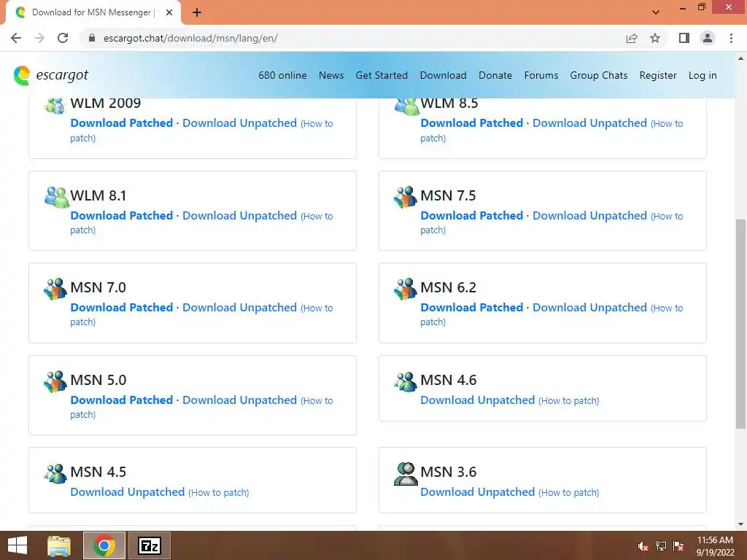Viewport: 747px width, 560px height.
Task: Click the MSN 7.0 messenger icon
Action: pyautogui.click(x=55, y=289)
